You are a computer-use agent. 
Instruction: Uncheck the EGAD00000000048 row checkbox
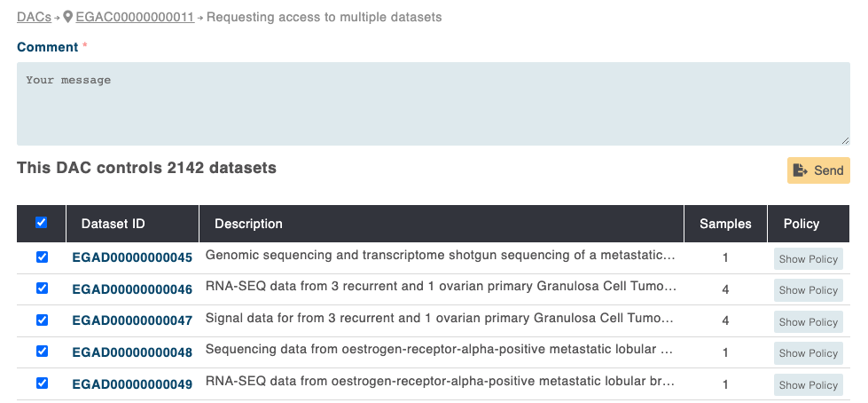[x=41, y=352]
